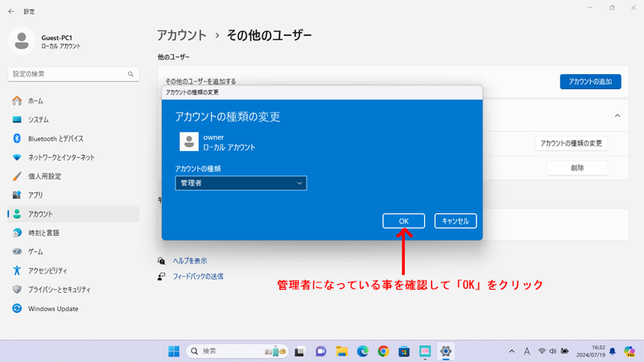Click the back arrow in Settings
The image size is (644, 362).
[11, 11]
